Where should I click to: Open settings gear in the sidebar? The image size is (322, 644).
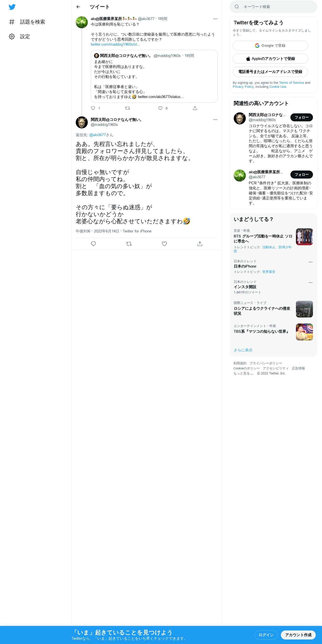(12, 36)
